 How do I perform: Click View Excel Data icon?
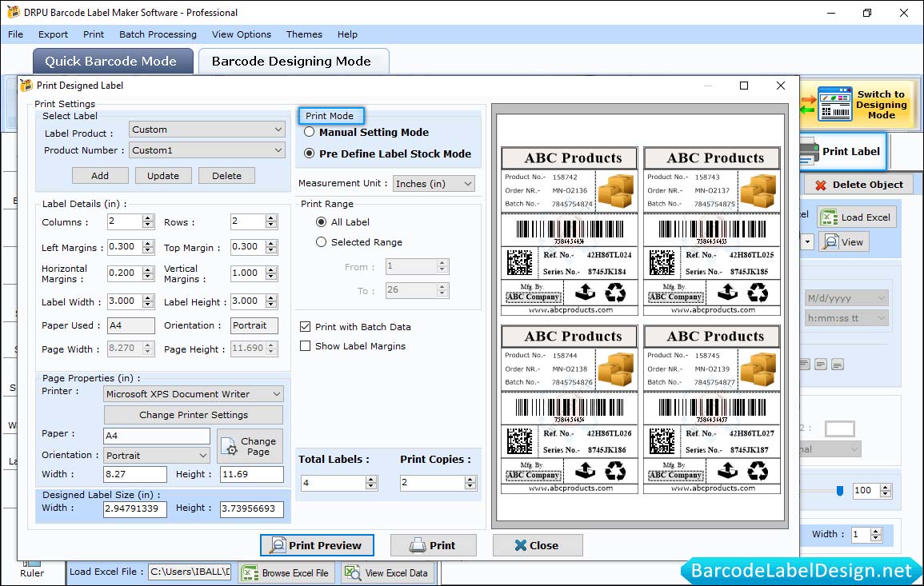click(x=352, y=573)
